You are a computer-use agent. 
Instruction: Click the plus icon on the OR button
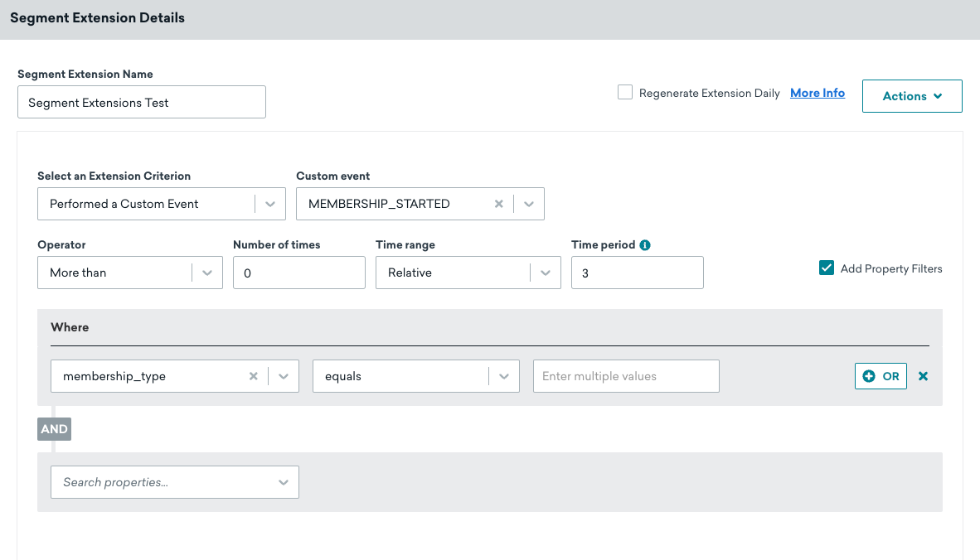(x=867, y=375)
